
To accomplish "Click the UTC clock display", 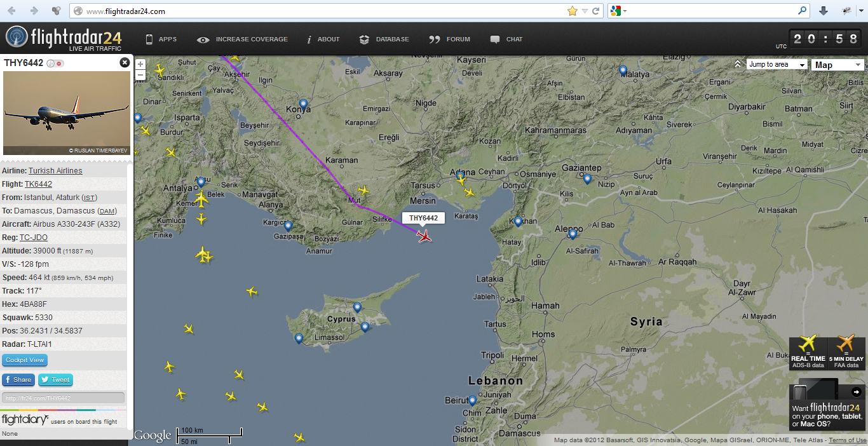I will pos(825,39).
